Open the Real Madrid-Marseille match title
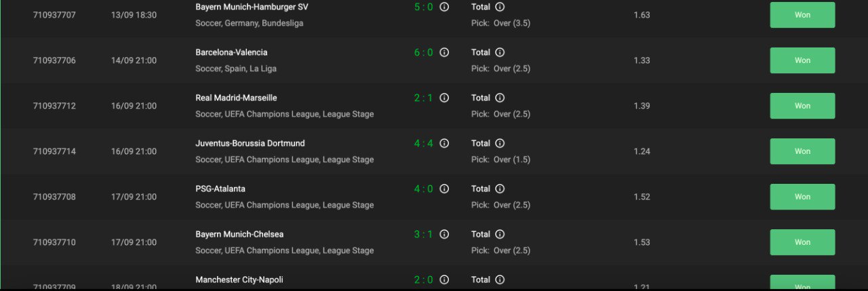The image size is (868, 291). click(236, 98)
